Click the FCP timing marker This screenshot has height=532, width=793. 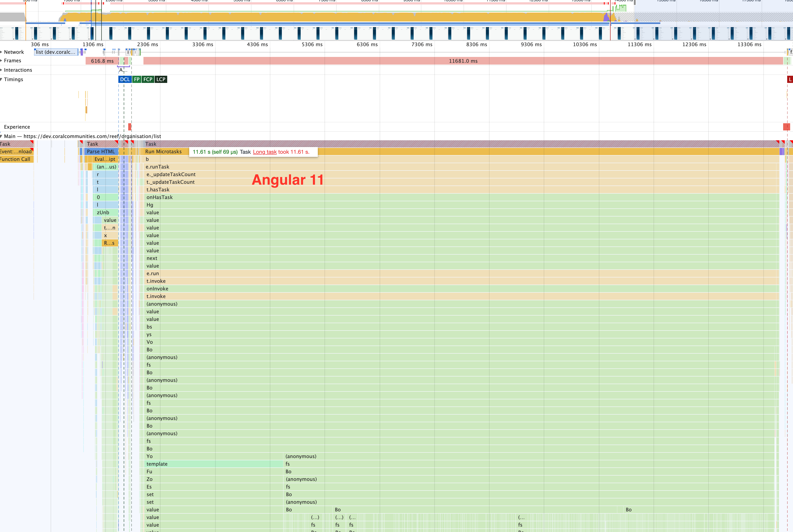click(148, 79)
